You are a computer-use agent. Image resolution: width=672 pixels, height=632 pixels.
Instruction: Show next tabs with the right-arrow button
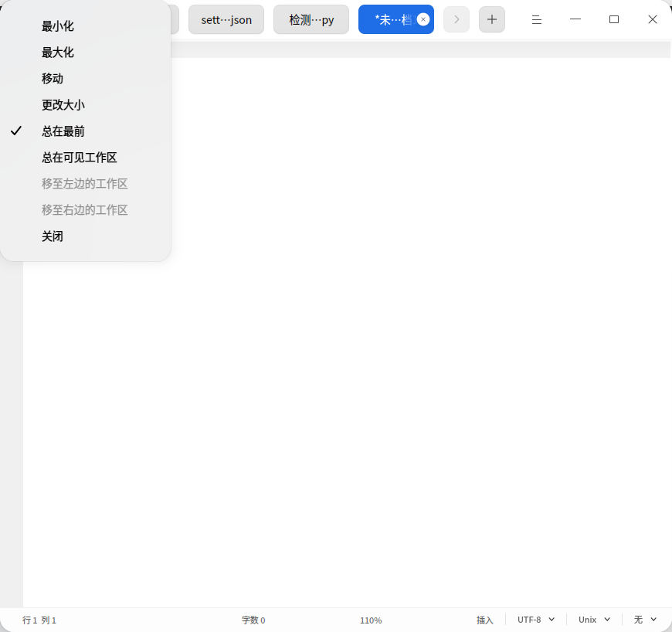[x=456, y=19]
